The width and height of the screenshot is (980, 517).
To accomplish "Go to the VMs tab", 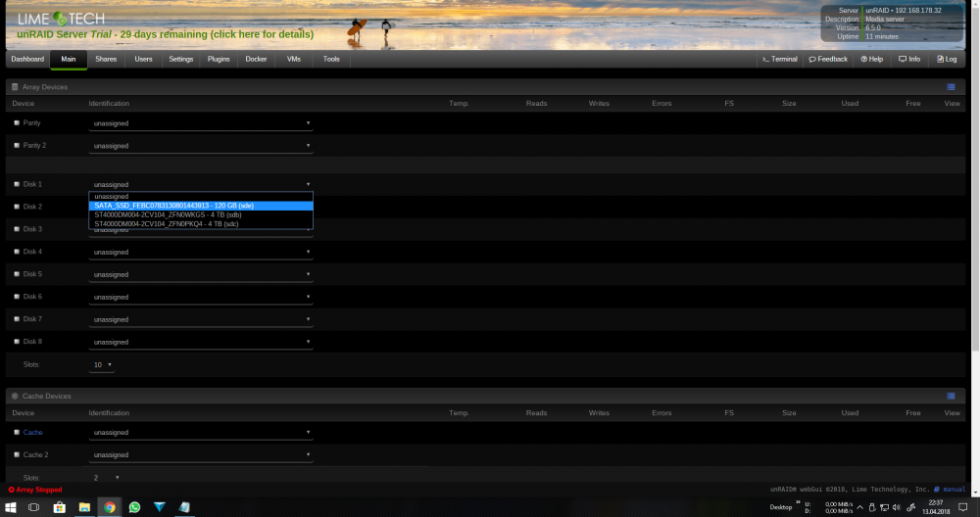I will (294, 60).
